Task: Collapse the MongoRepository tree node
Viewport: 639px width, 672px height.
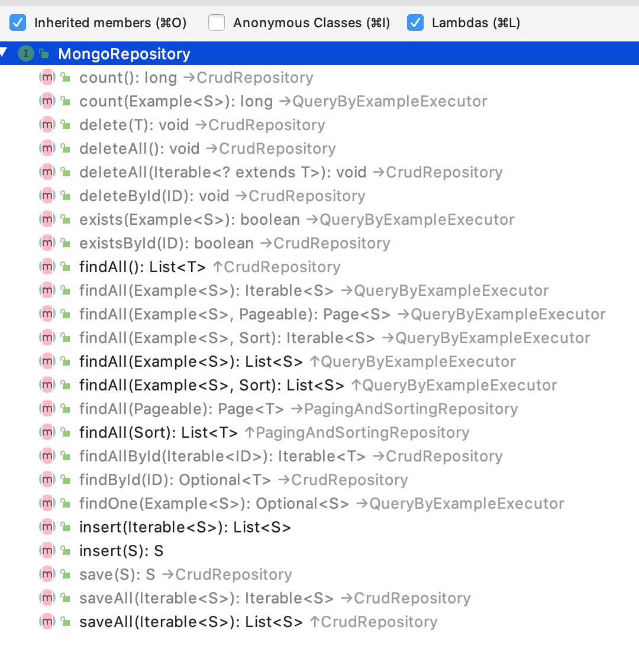Action: click(x=4, y=53)
